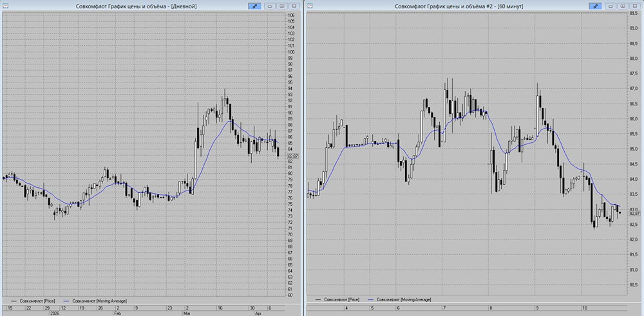
Task: Click the 80,5 value on 60-minute price axis
Action: pyautogui.click(x=634, y=285)
